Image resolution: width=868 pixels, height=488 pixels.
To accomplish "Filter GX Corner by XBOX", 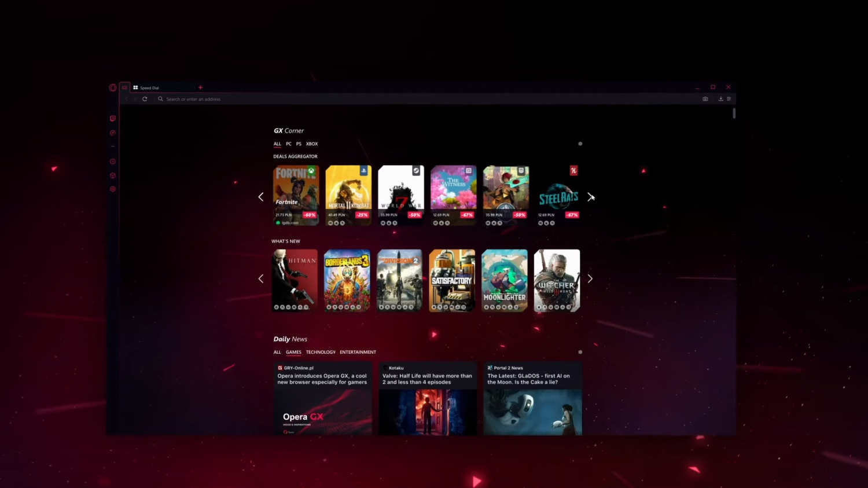I will (312, 144).
